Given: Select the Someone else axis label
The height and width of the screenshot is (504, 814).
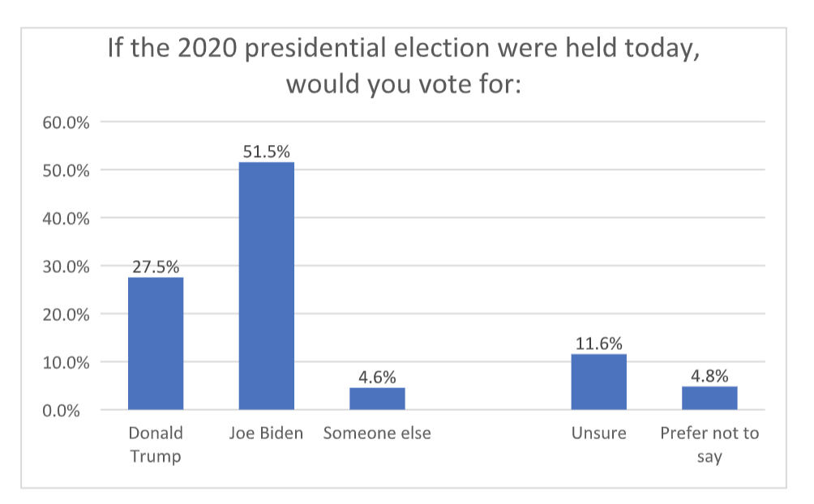Looking at the screenshot, I should click(x=377, y=433).
